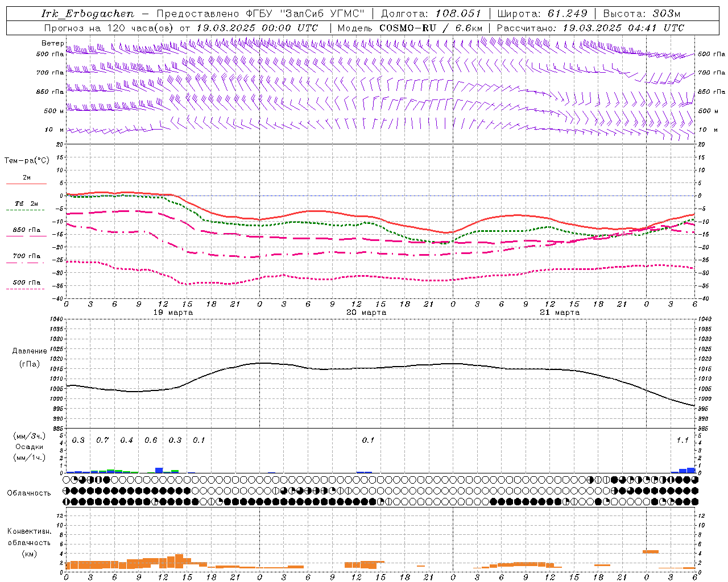The height and width of the screenshot is (582, 728).
Task: Click the Ветер label of wind panel
Action: 52,43
